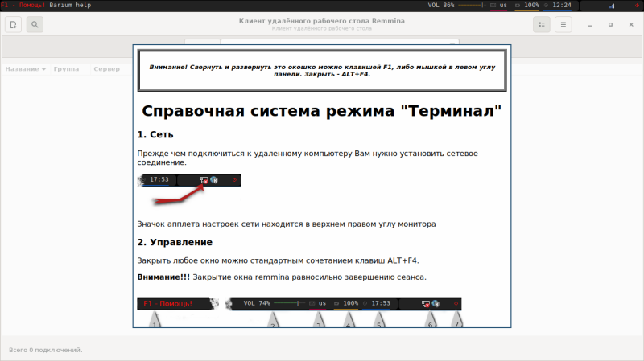
Task: Toggle the search bar magnifier button
Action: (35, 25)
